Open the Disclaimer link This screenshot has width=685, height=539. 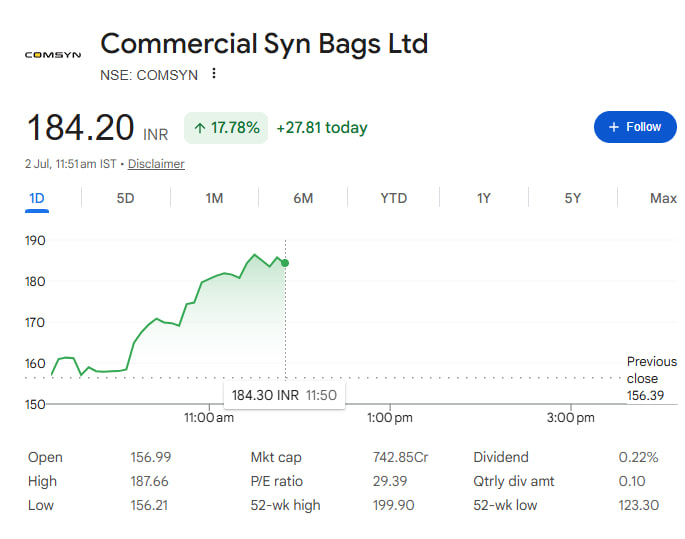[156, 164]
